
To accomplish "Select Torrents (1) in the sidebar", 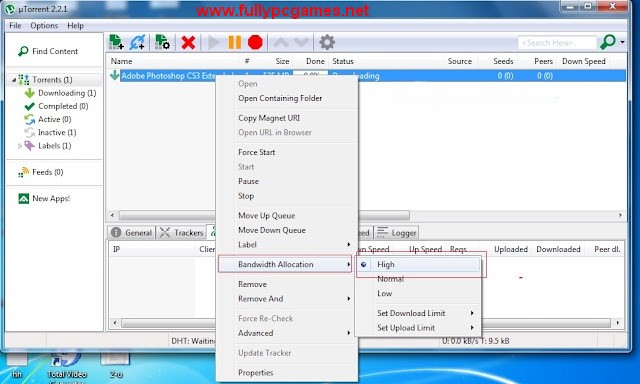I will pos(52,80).
